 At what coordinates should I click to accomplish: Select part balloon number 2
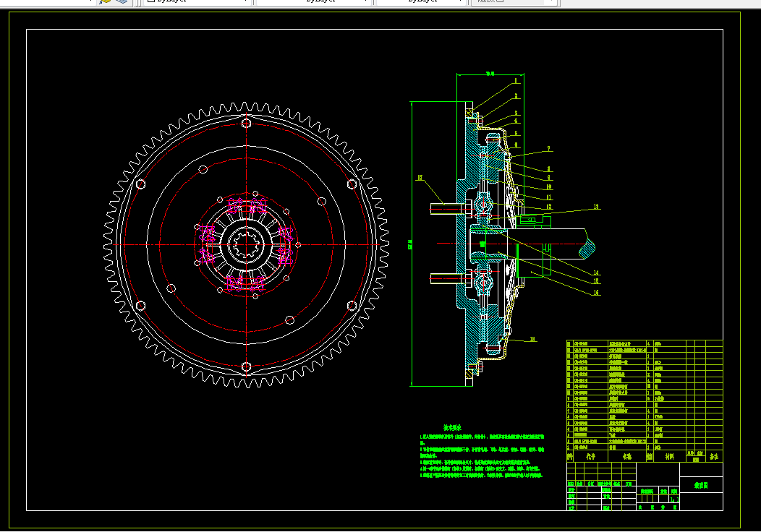point(516,96)
